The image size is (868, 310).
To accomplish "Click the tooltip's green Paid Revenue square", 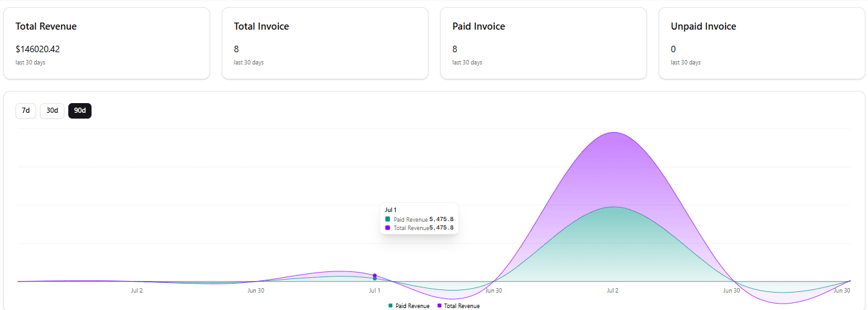I will click(x=388, y=219).
